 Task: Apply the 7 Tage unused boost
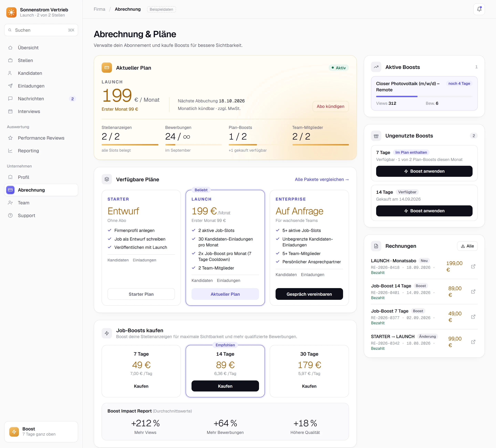click(424, 171)
